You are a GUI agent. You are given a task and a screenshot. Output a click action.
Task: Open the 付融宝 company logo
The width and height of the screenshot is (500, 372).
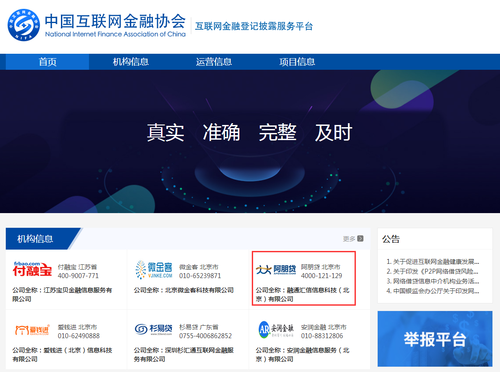click(33, 269)
